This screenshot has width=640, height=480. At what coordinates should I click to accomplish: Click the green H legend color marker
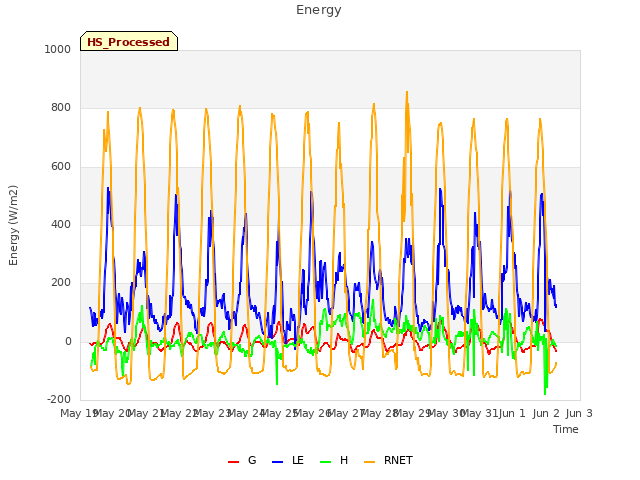[325, 462]
